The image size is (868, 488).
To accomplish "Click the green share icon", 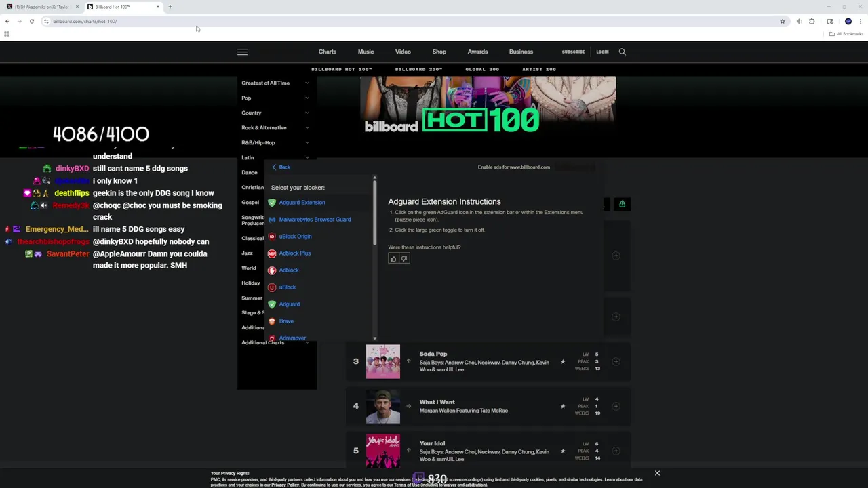I will coord(622,204).
